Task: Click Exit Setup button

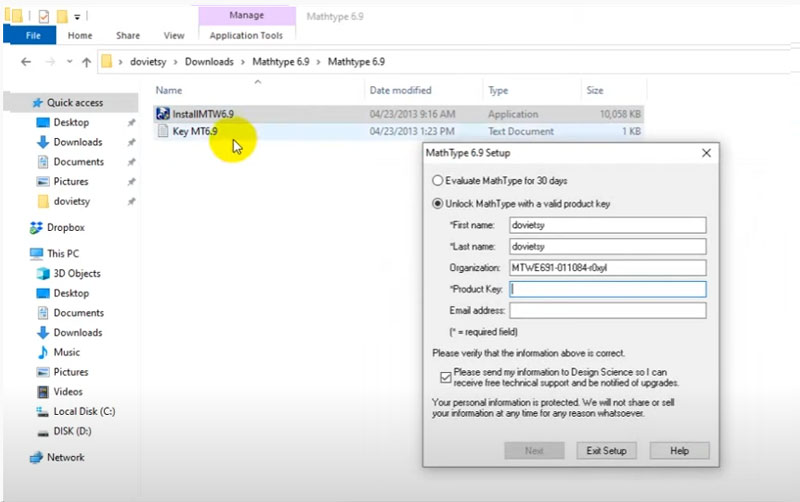Action: tap(607, 450)
